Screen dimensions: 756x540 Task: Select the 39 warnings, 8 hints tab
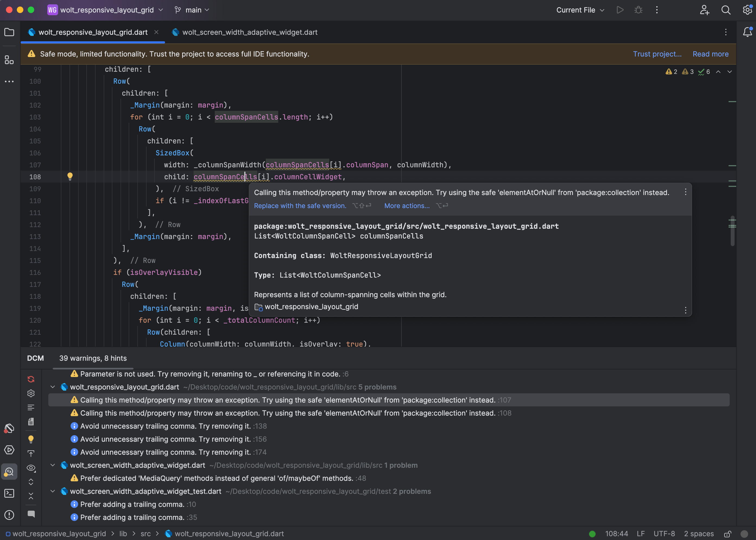[x=93, y=358]
